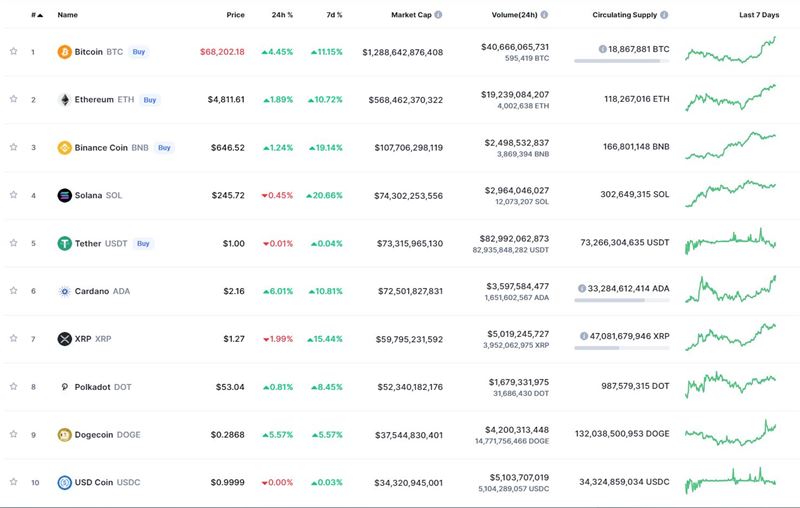Open Dogecoin's last 7 days sparkline chart
Screen dimensions: 800x508
pyautogui.click(x=731, y=433)
